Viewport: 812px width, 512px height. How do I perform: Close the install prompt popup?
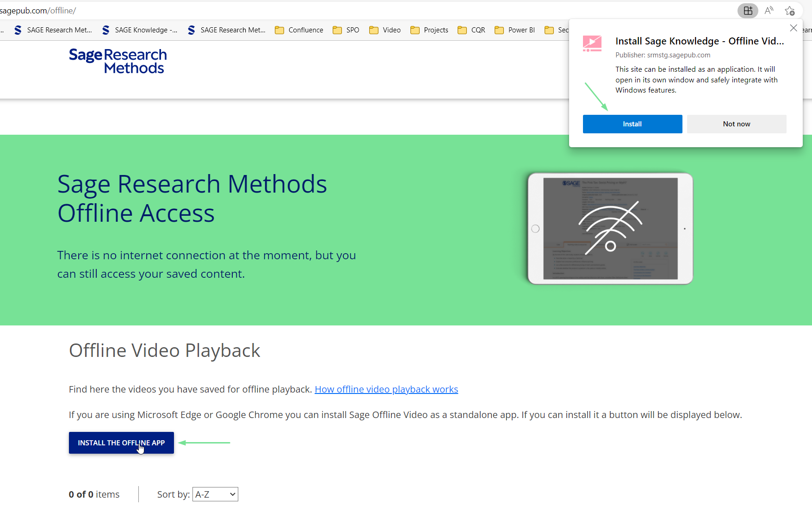click(x=793, y=28)
